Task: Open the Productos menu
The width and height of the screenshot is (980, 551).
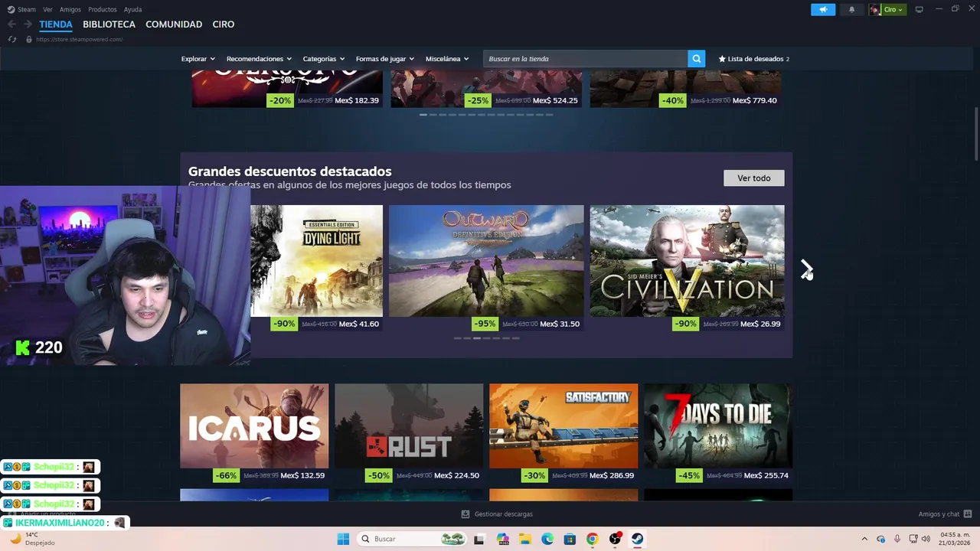Action: pos(103,9)
